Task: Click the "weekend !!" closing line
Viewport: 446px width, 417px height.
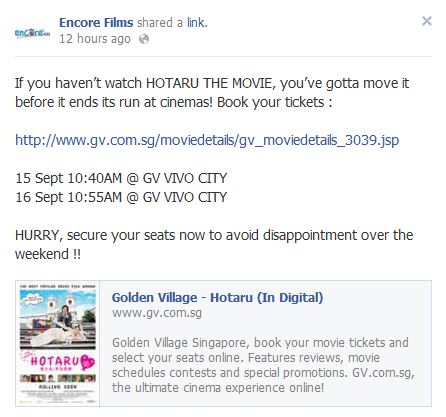Action: (x=48, y=254)
